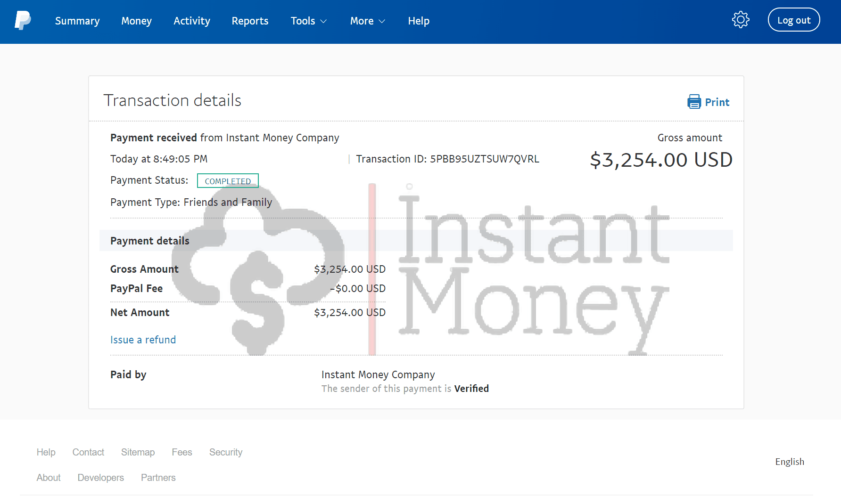Image resolution: width=841 pixels, height=504 pixels.
Task: Click the Log out button
Action: point(794,20)
